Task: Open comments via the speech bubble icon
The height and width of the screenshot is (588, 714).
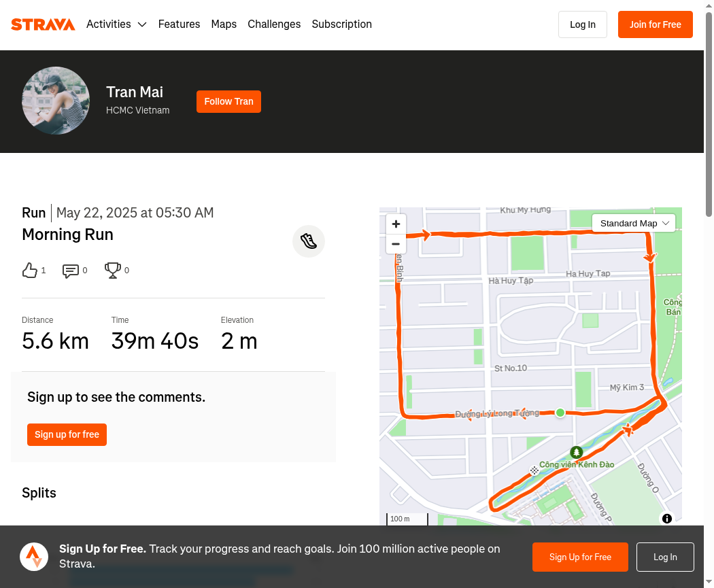Action: (71, 271)
